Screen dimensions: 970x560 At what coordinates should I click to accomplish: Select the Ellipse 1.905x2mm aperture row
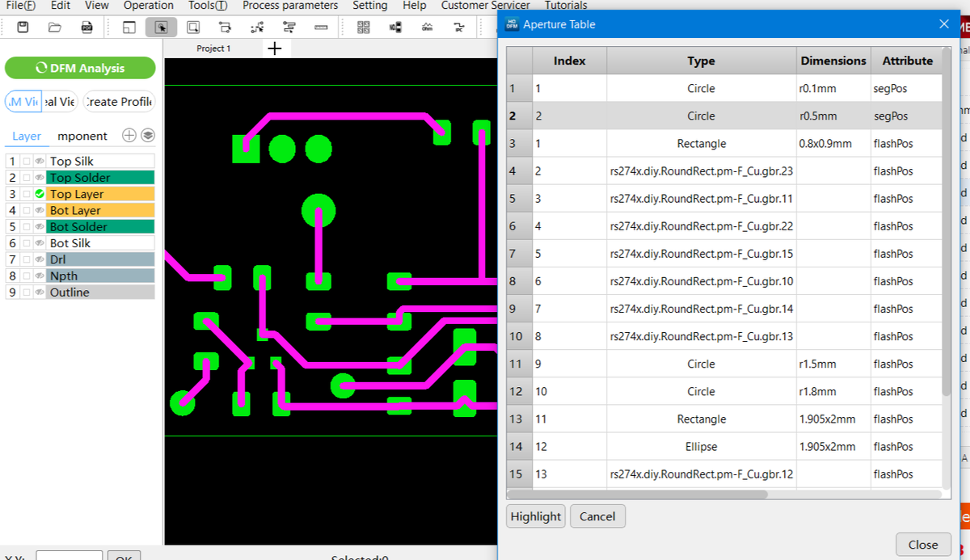(700, 446)
